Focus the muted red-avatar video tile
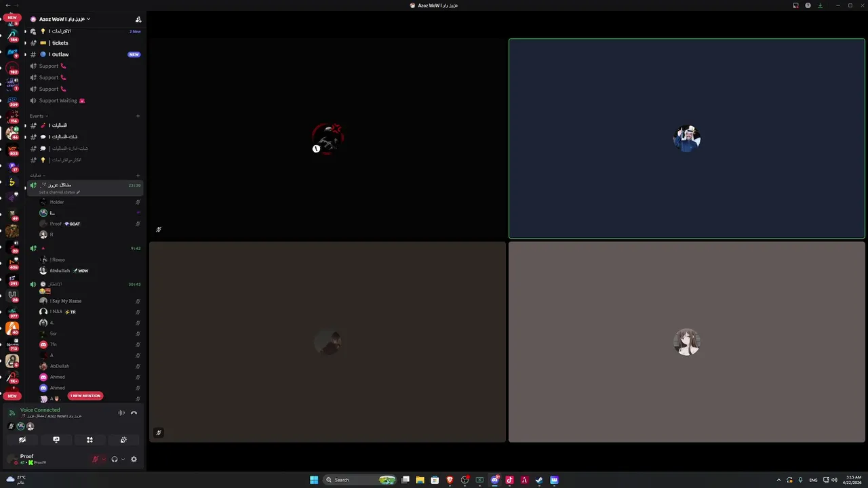 pyautogui.click(x=328, y=138)
